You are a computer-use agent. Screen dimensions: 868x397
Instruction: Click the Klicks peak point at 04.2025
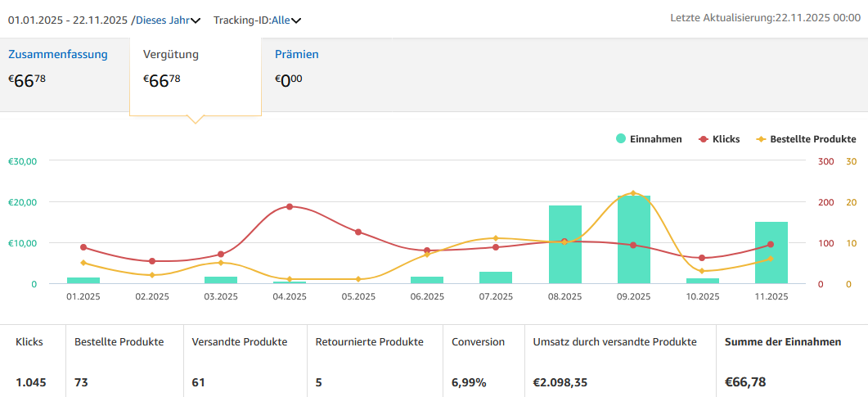coord(290,207)
